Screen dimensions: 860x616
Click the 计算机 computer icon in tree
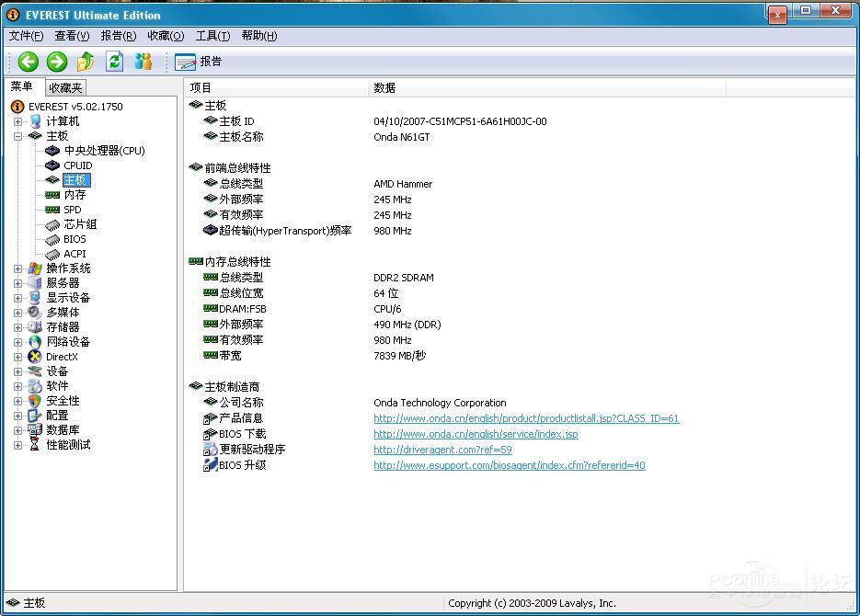(x=35, y=121)
